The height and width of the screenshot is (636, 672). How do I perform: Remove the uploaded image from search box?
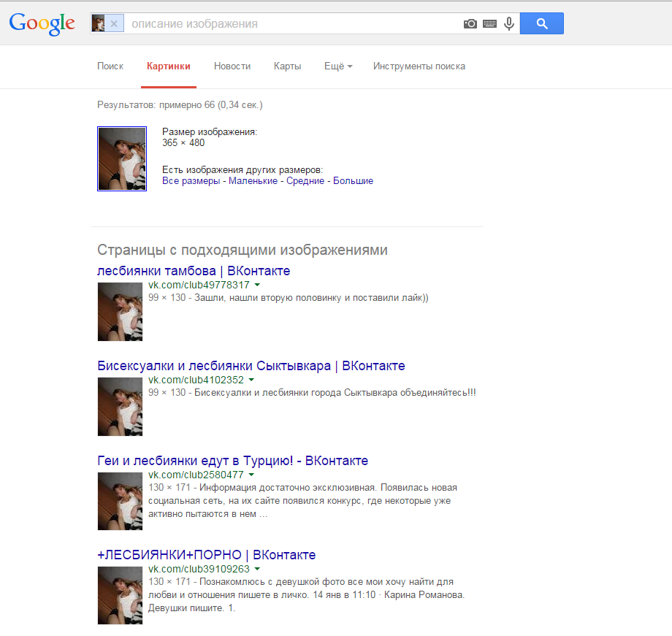click(114, 23)
